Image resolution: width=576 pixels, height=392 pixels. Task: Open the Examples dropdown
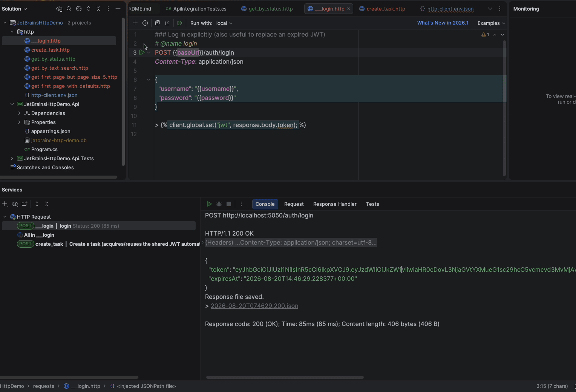coord(491,23)
